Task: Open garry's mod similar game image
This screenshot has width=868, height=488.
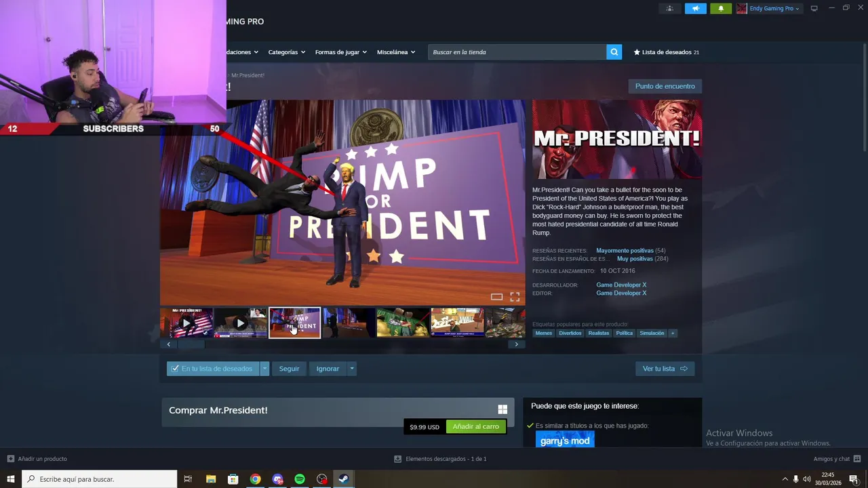Action: click(565, 440)
